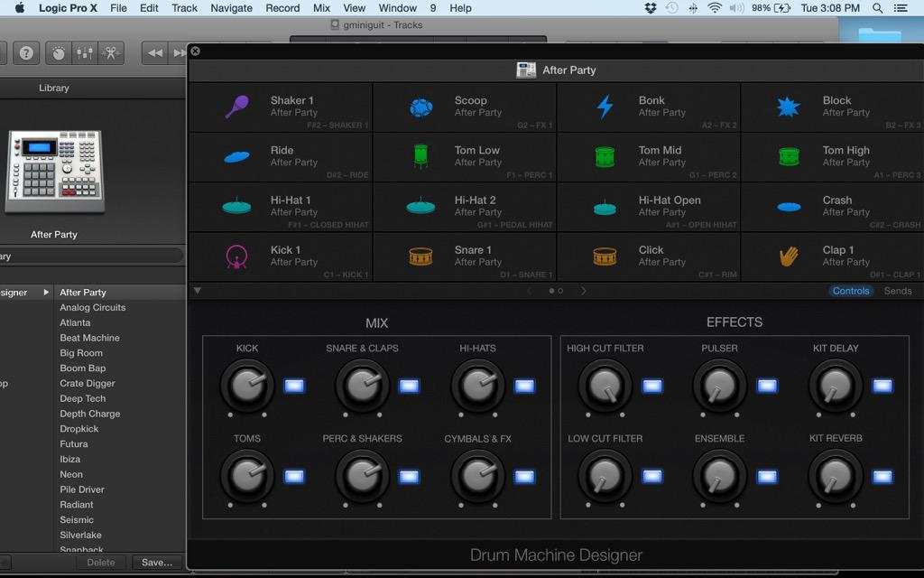Screen dimensions: 924x578
Task: Click the Bonk lightning bolt icon
Action: coord(603,105)
